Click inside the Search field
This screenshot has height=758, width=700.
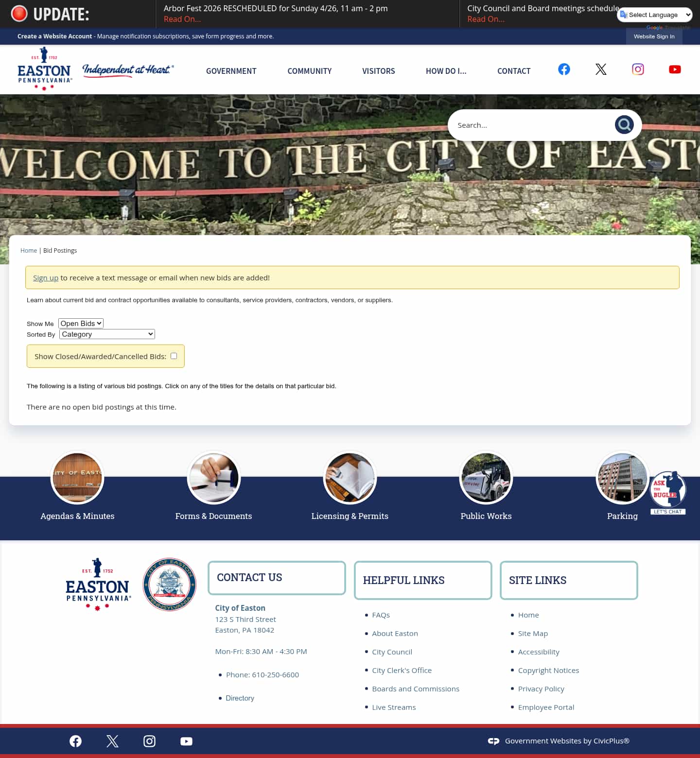[530, 125]
